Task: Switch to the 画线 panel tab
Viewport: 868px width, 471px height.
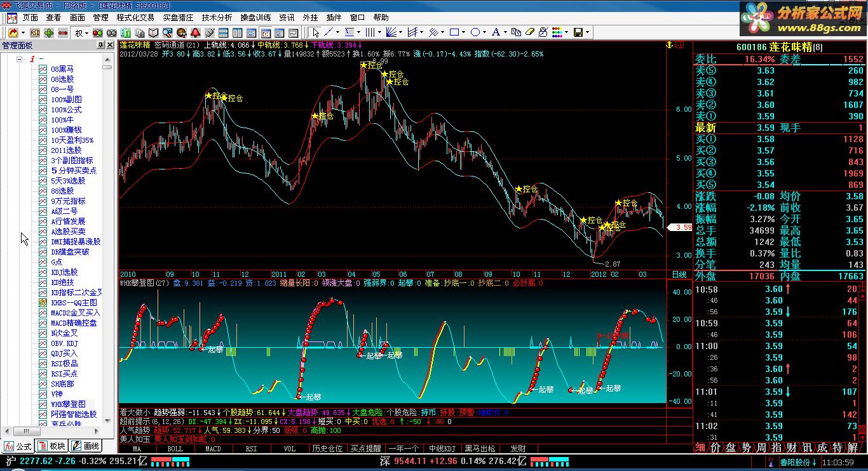Action: 85,446
